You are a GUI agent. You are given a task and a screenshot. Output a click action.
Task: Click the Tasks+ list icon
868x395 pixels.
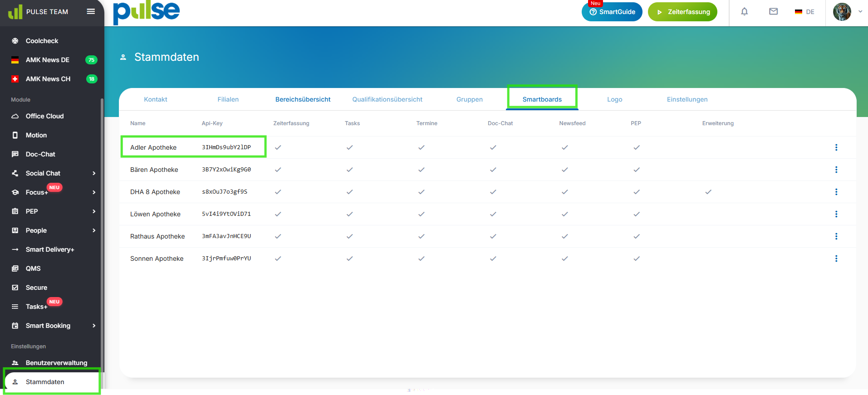pos(15,307)
